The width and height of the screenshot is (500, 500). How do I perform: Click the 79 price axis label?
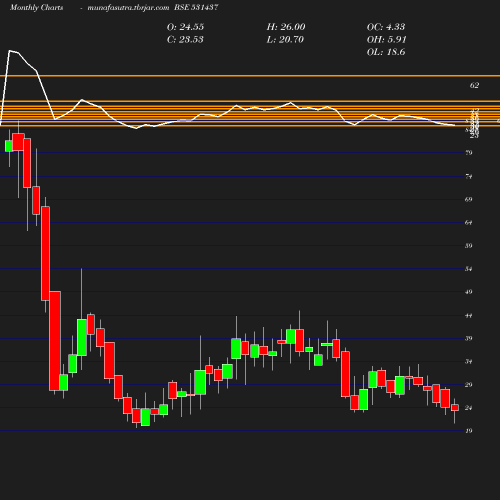[469, 153]
